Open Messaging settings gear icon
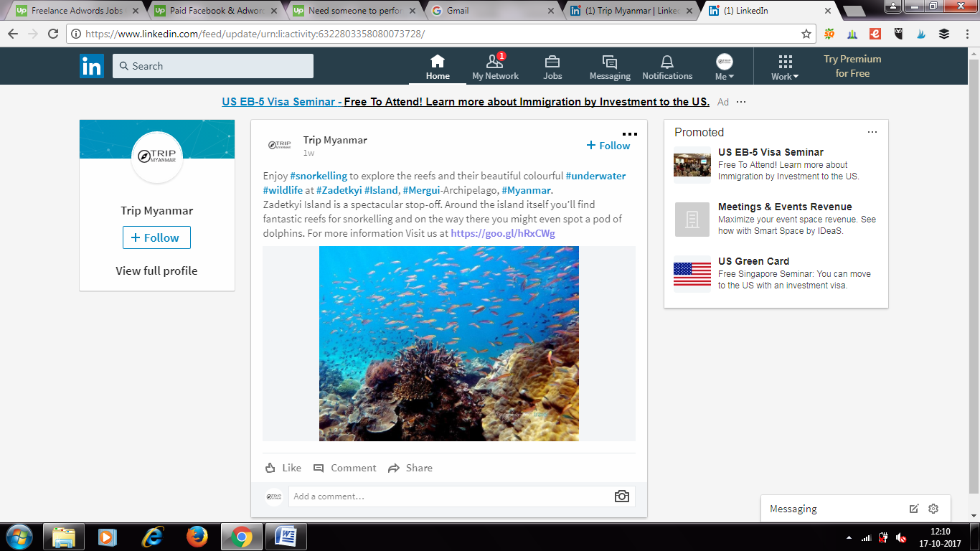This screenshot has width=980, height=551. [x=933, y=509]
